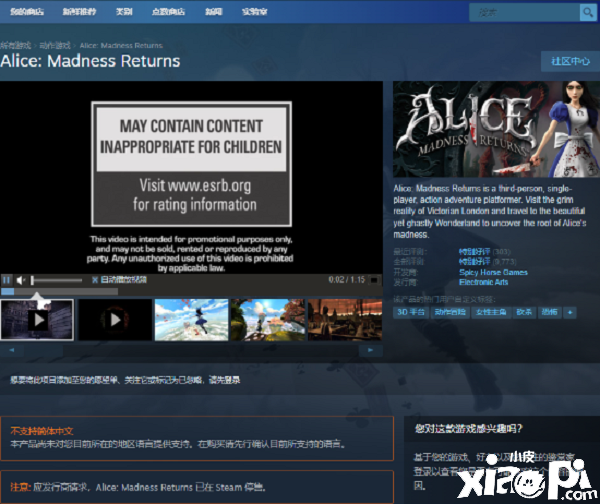Adjust the video volume slider
Image resolution: width=600 pixels, height=504 pixels.
(57, 281)
